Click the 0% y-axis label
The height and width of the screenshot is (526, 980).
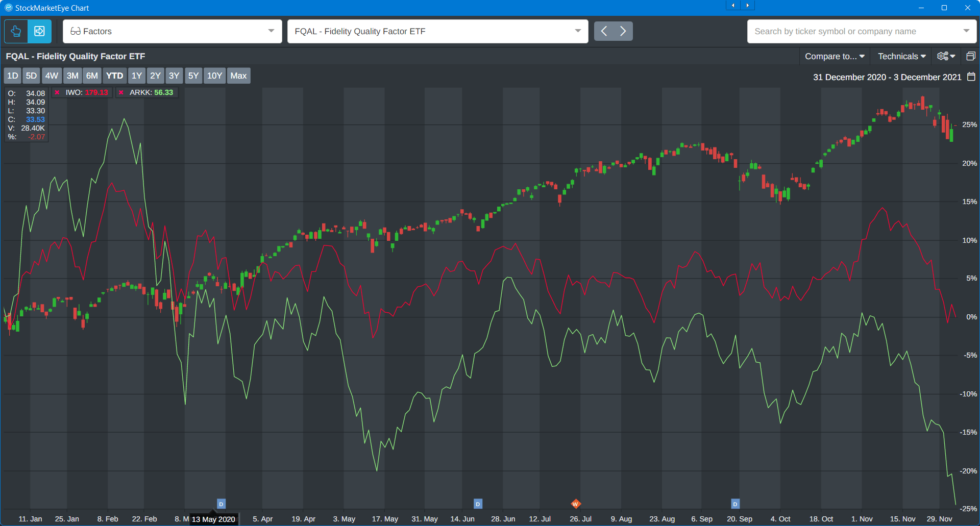coord(971,317)
